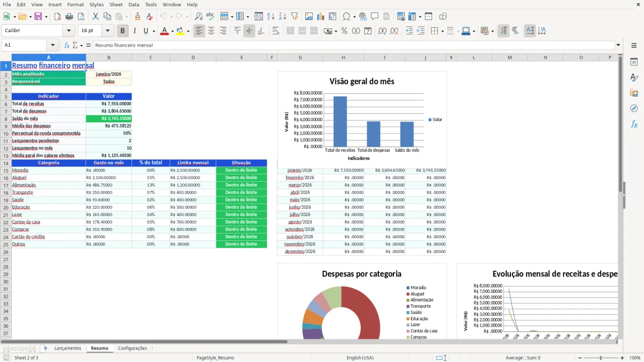The width and height of the screenshot is (644, 362).
Task: Click the Save document icon
Action: click(38, 17)
